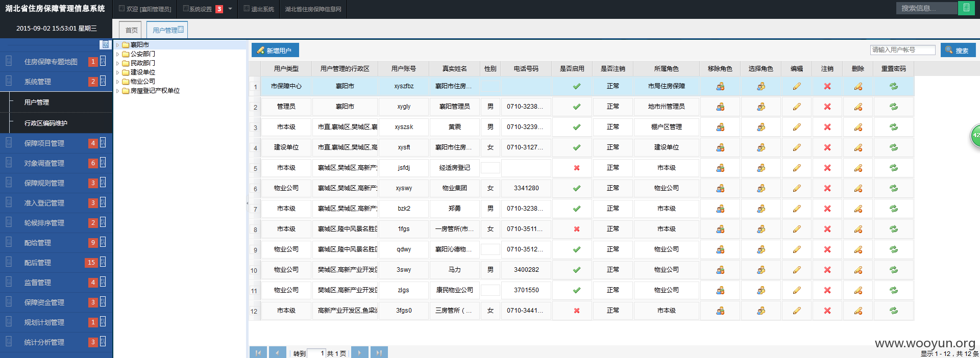Expand 保障项目管理 sidebar menu
Viewport: 980px width, 358px height.
56,143
